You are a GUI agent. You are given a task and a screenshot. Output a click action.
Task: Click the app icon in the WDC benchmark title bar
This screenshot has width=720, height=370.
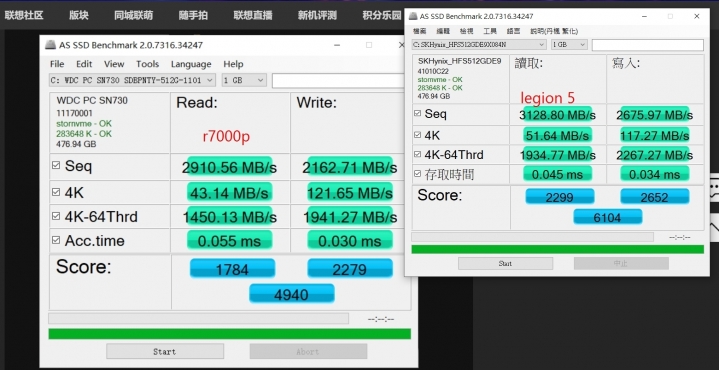(x=50, y=45)
